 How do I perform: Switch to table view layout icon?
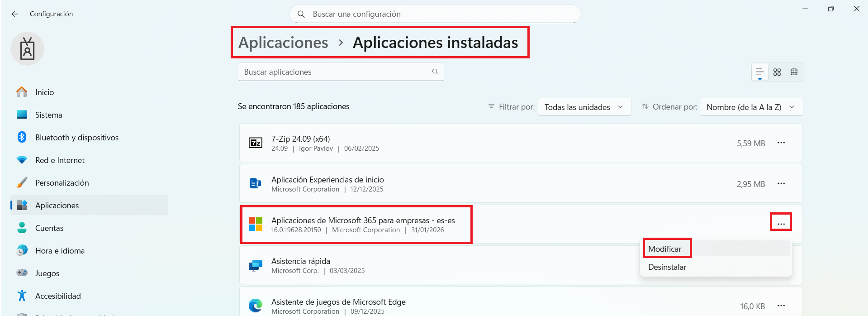tap(794, 72)
